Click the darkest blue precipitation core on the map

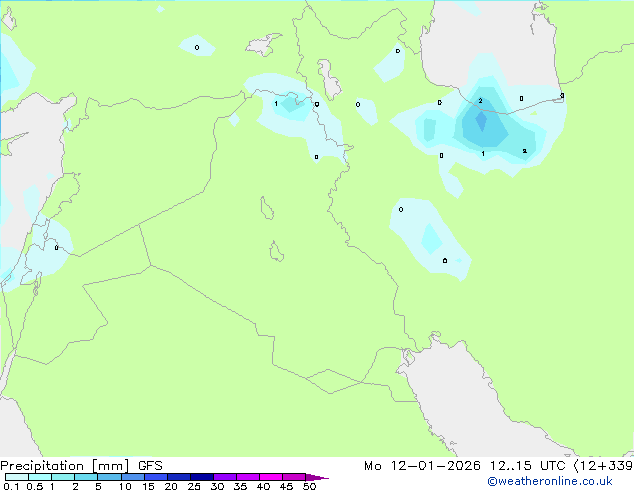coord(481,120)
